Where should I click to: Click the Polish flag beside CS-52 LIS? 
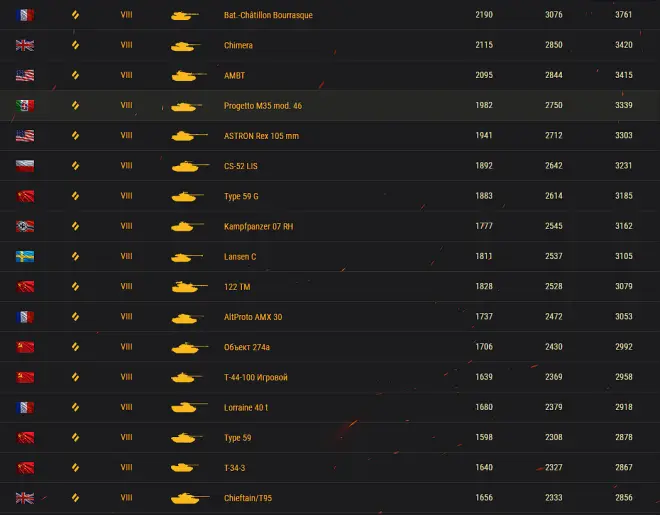click(x=25, y=166)
